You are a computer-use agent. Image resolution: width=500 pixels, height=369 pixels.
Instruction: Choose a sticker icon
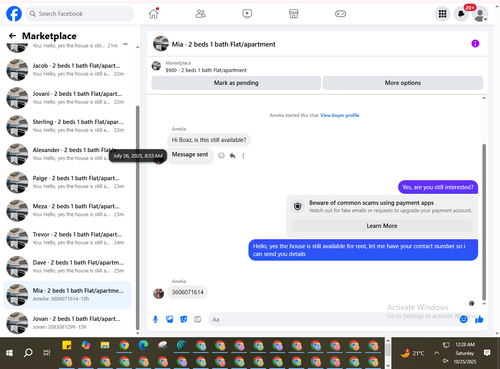pyautogui.click(x=184, y=319)
